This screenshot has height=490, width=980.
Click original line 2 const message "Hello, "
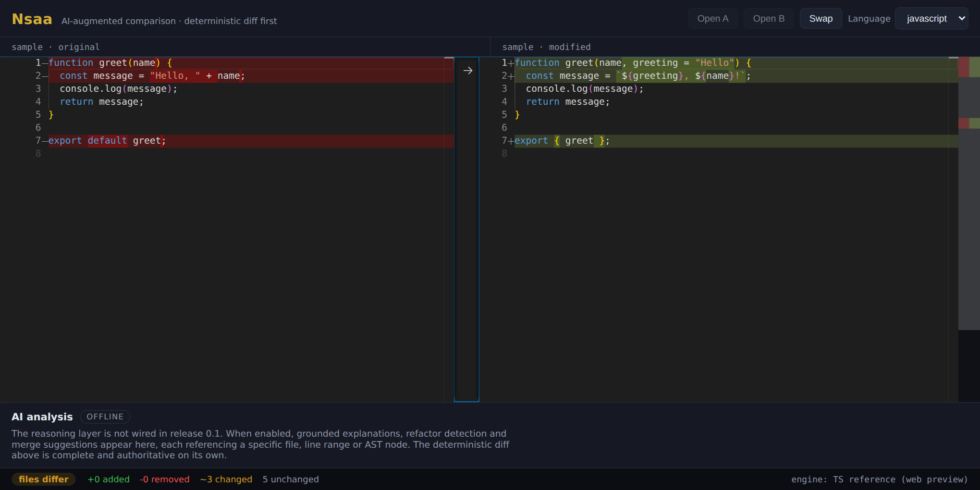(x=251, y=76)
